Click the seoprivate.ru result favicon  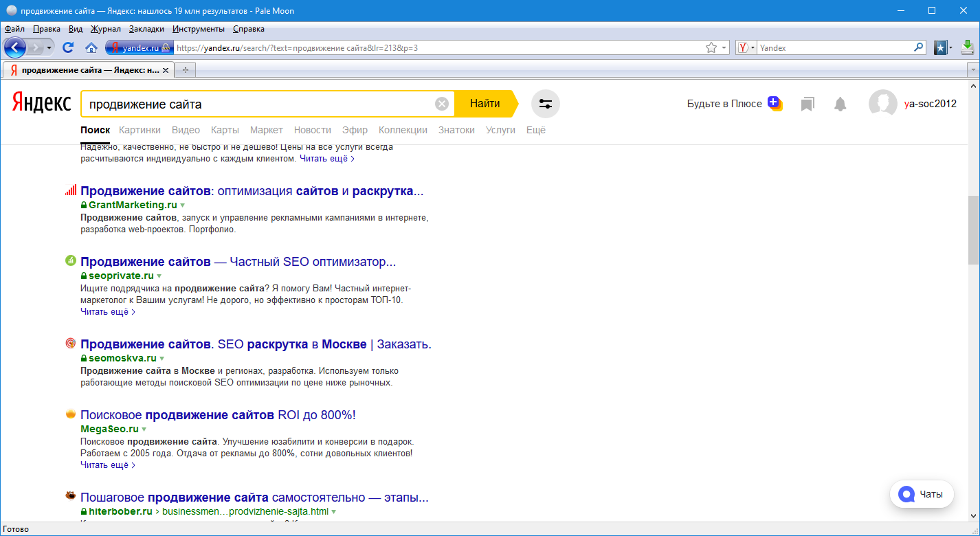[70, 260]
